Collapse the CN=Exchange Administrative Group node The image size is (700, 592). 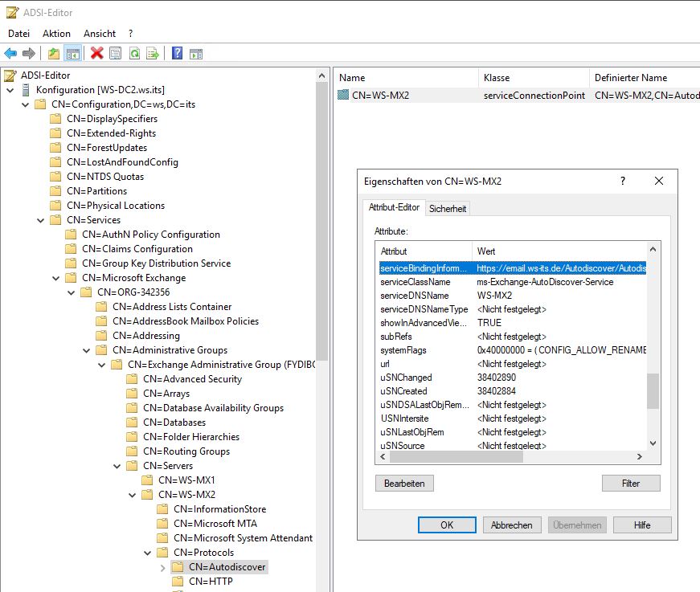tap(102, 365)
